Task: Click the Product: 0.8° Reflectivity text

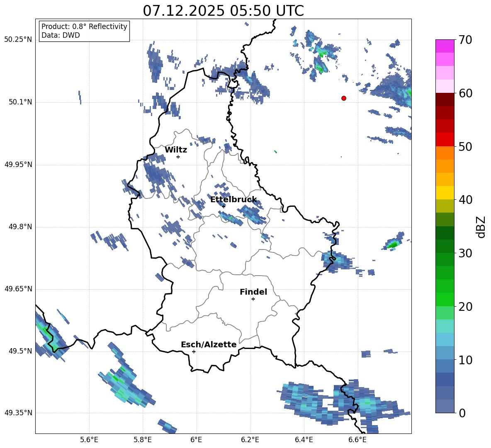Action: [84, 27]
